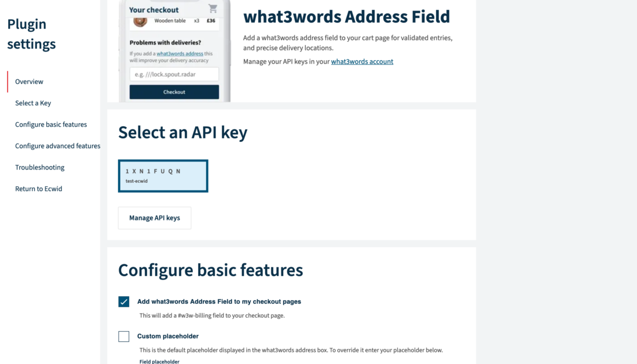Open the what3words account link
This screenshot has height=364, width=637.
(362, 62)
